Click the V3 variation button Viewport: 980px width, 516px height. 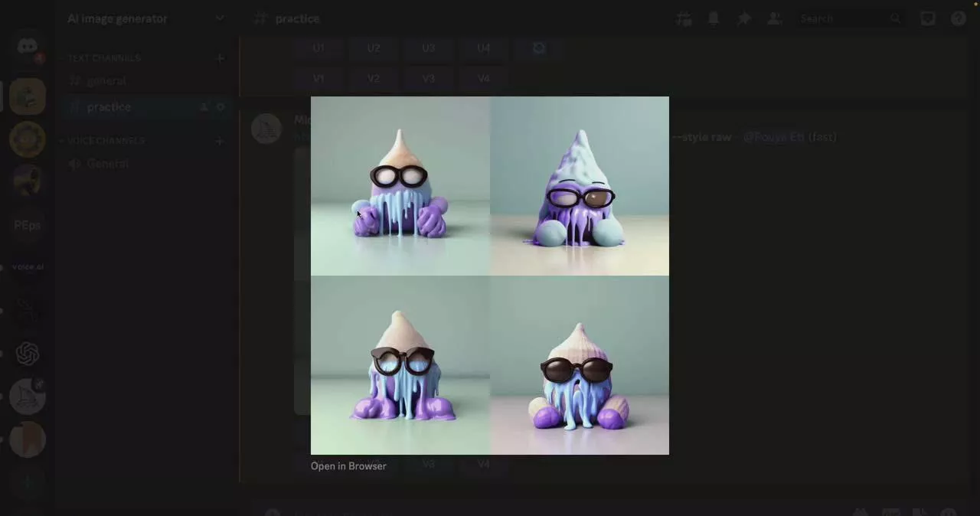pyautogui.click(x=428, y=78)
